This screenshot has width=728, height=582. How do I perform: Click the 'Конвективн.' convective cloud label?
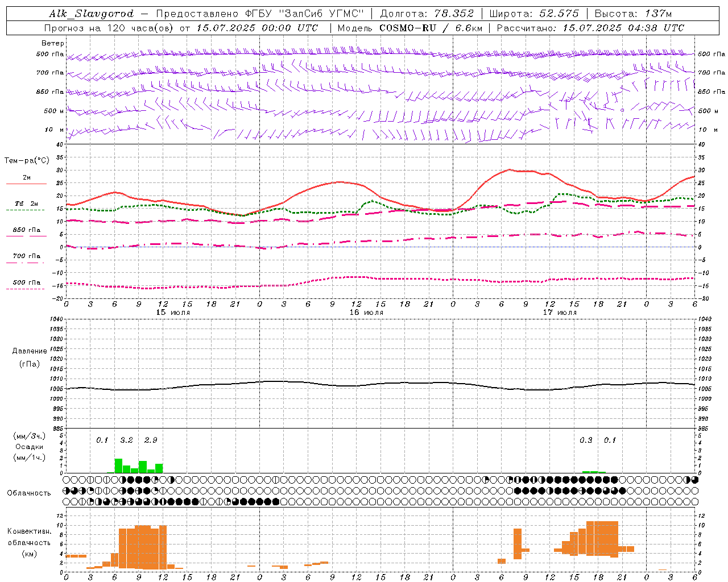[x=30, y=531]
